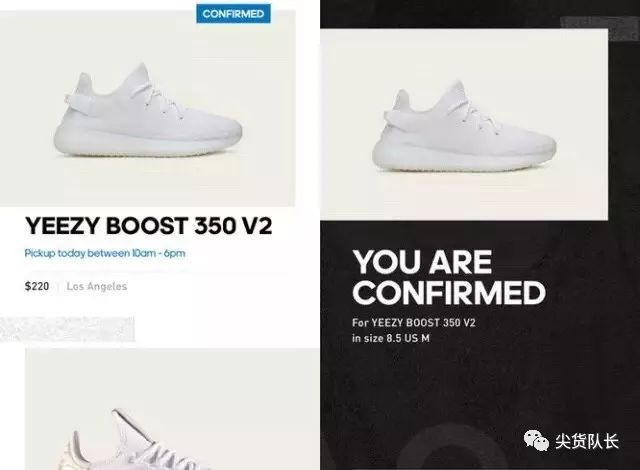Select the Los Angeles location text
The image size is (640, 470).
pos(97,286)
